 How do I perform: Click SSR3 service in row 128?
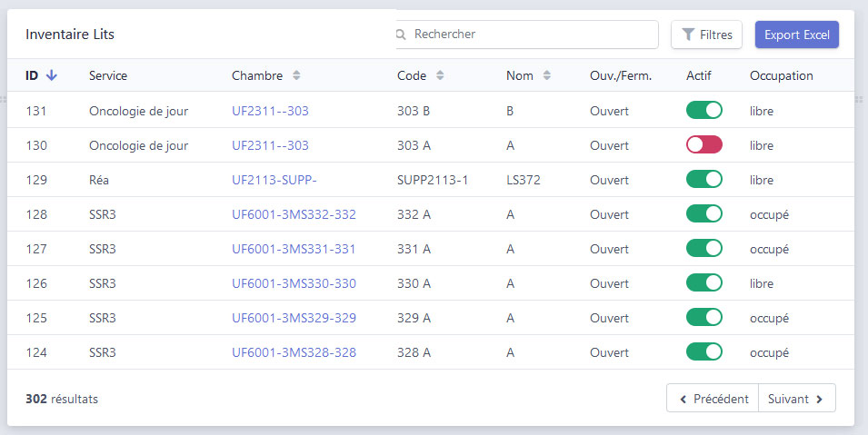click(x=103, y=214)
